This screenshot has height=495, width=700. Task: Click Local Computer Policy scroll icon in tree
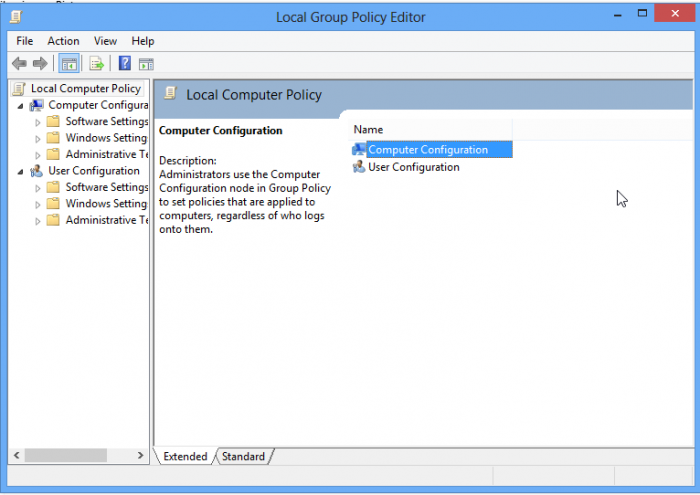pos(19,89)
